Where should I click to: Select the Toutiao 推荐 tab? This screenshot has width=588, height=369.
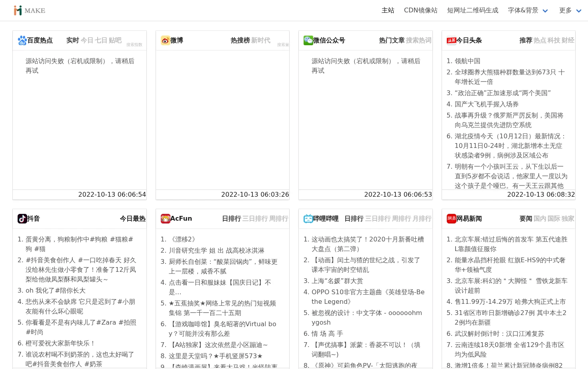(x=526, y=40)
